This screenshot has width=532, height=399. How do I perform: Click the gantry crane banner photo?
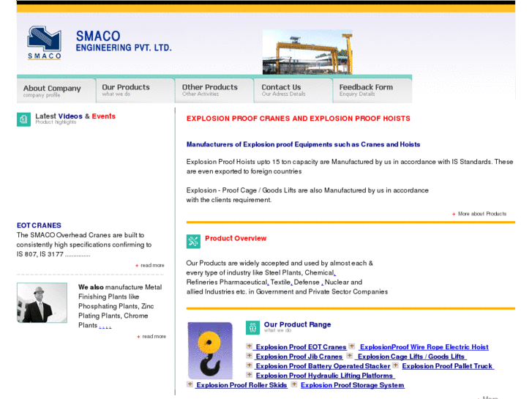coord(307,52)
